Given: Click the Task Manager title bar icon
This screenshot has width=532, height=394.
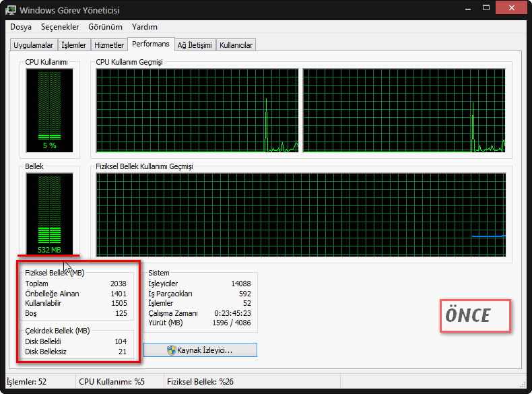Looking at the screenshot, I should coord(11,10).
